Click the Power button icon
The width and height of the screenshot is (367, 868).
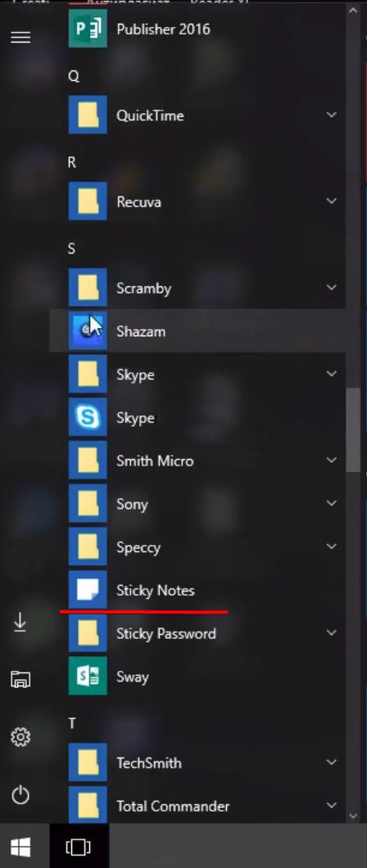point(20,795)
